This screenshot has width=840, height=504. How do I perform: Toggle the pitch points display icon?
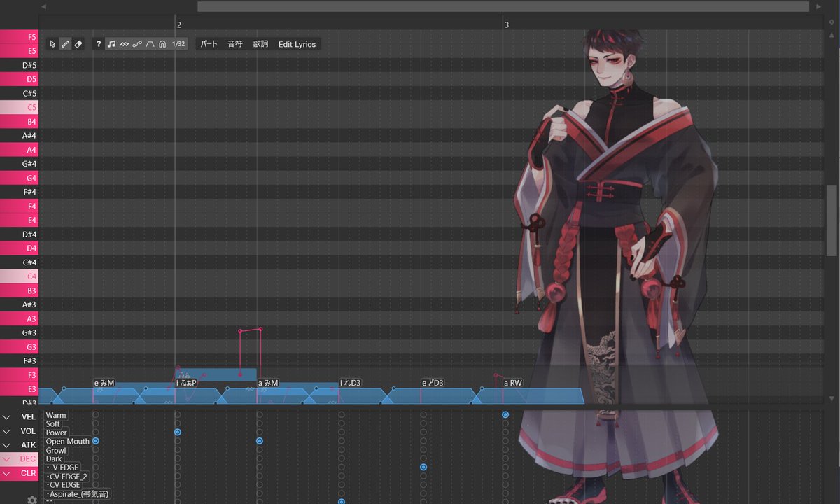coord(137,44)
